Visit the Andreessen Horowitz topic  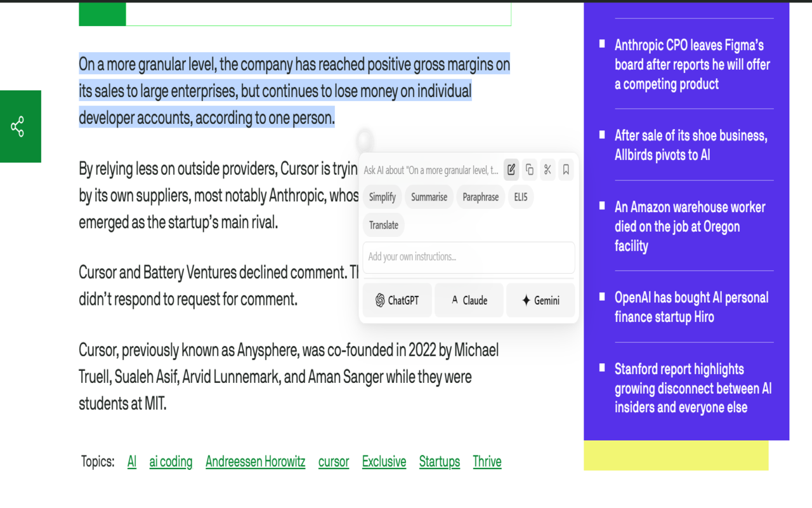click(x=256, y=462)
